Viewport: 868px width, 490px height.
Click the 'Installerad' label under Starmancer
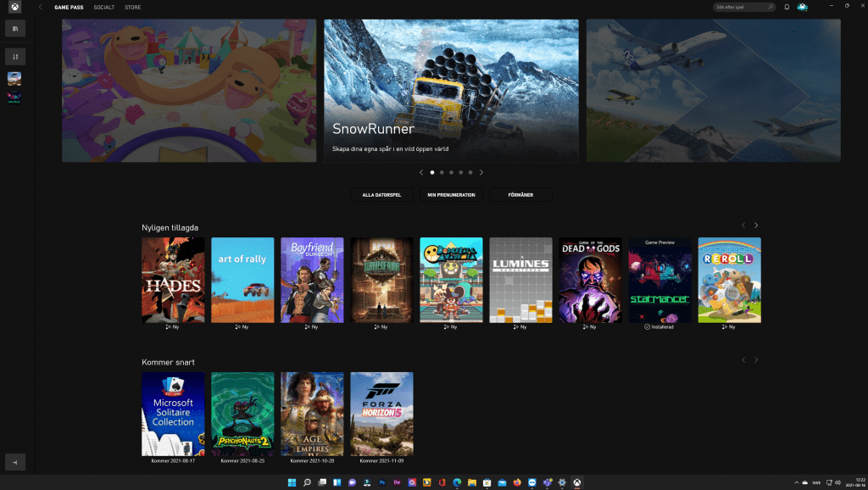coord(659,327)
